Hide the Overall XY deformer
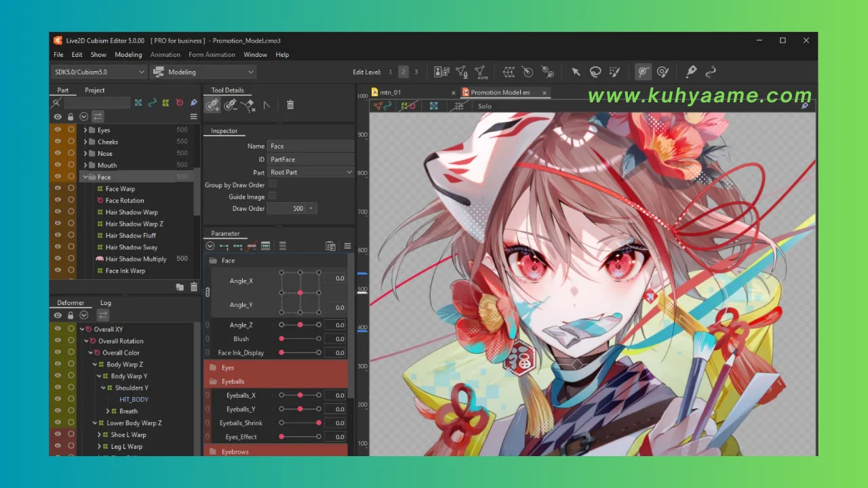 point(58,329)
